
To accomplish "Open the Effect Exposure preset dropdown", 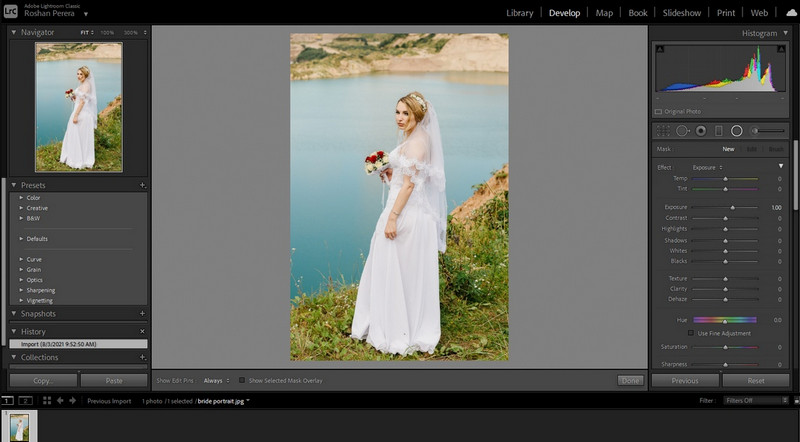I will click(708, 167).
